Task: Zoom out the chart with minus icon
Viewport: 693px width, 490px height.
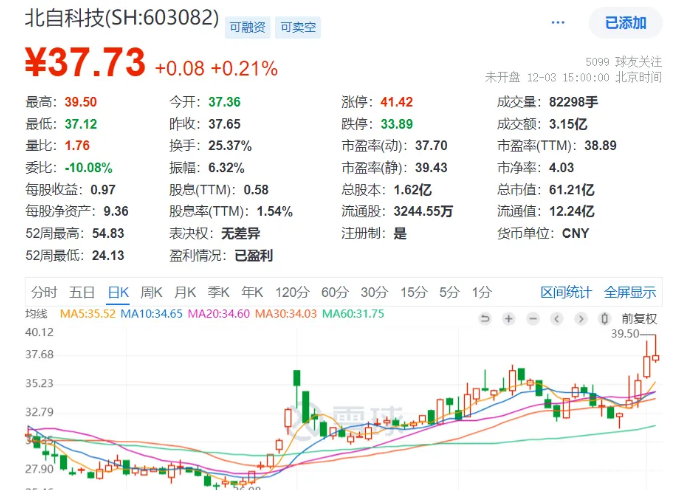Action: click(533, 319)
